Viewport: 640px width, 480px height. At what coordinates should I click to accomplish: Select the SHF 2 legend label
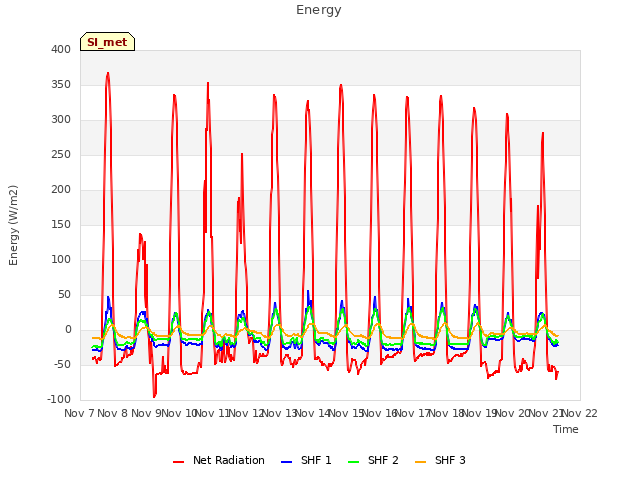383,460
